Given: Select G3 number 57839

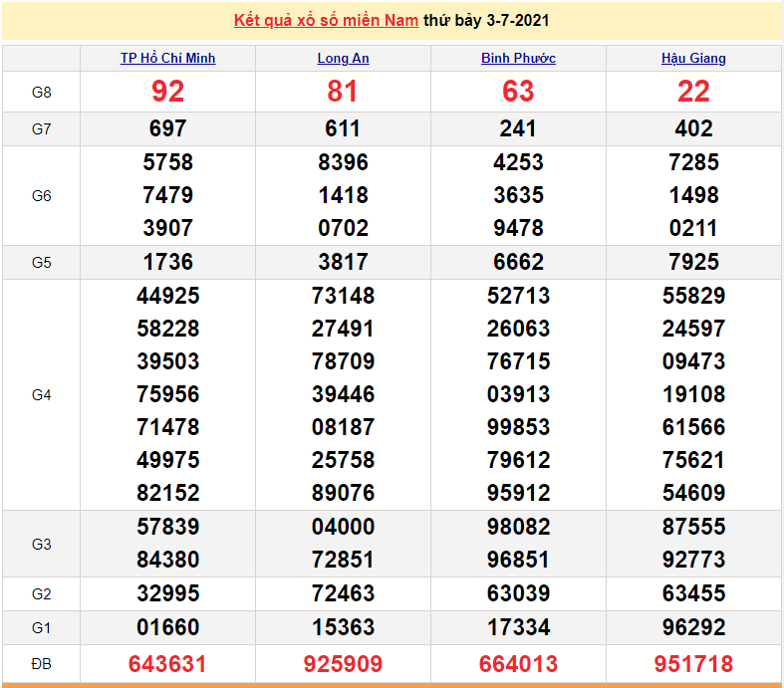Looking at the screenshot, I should [168, 527].
